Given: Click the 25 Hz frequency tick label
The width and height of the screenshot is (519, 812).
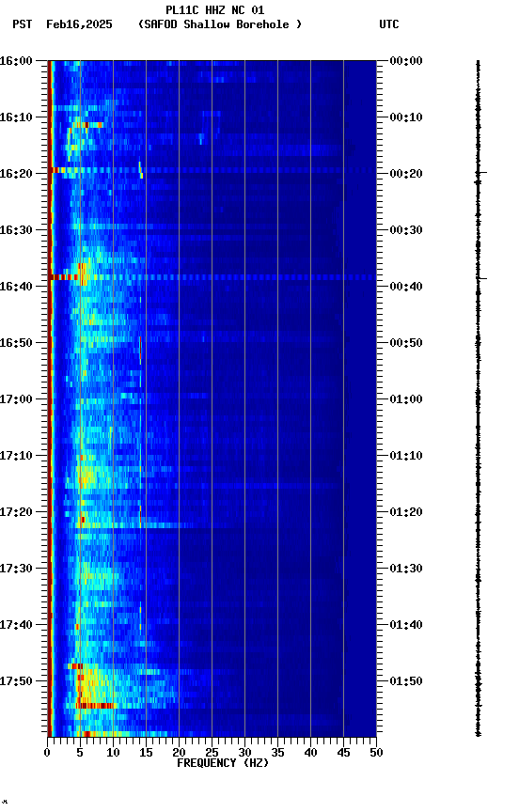Looking at the screenshot, I should coord(212,753).
